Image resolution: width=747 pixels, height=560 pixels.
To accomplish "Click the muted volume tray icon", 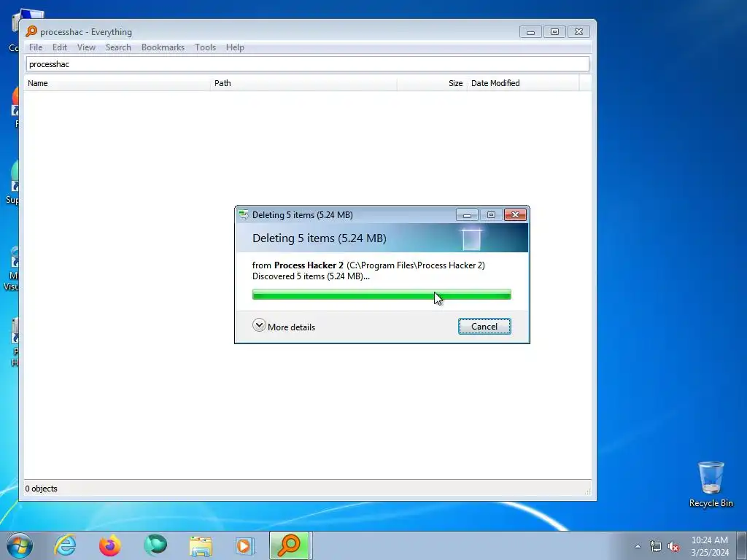I will [673, 547].
